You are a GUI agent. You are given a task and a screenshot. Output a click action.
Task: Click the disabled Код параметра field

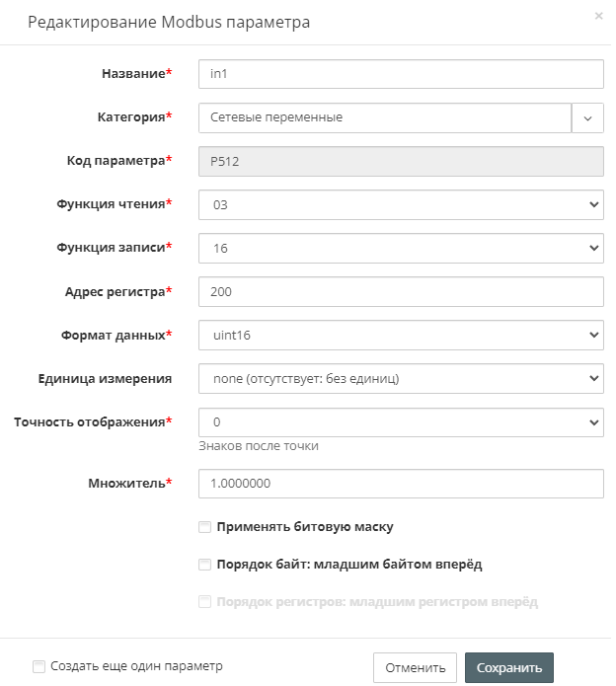tap(400, 161)
